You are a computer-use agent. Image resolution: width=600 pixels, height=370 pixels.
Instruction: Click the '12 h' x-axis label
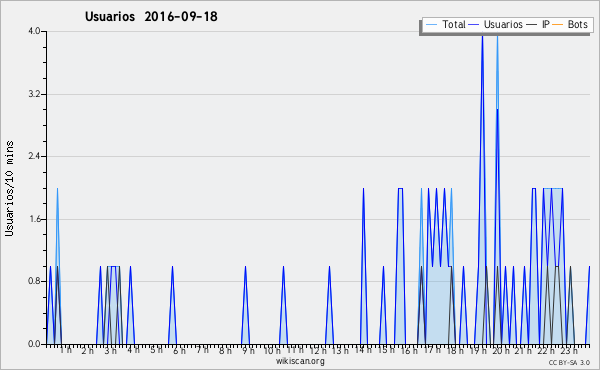318,350
